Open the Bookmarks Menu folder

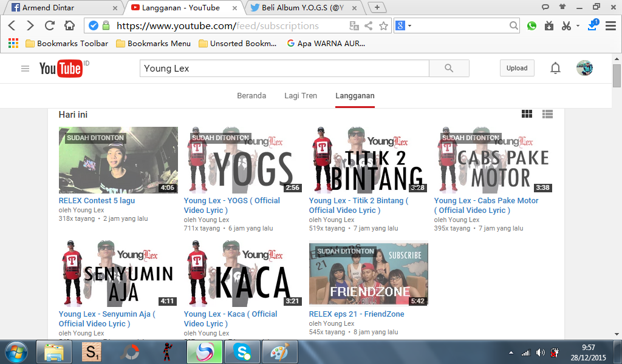(153, 43)
